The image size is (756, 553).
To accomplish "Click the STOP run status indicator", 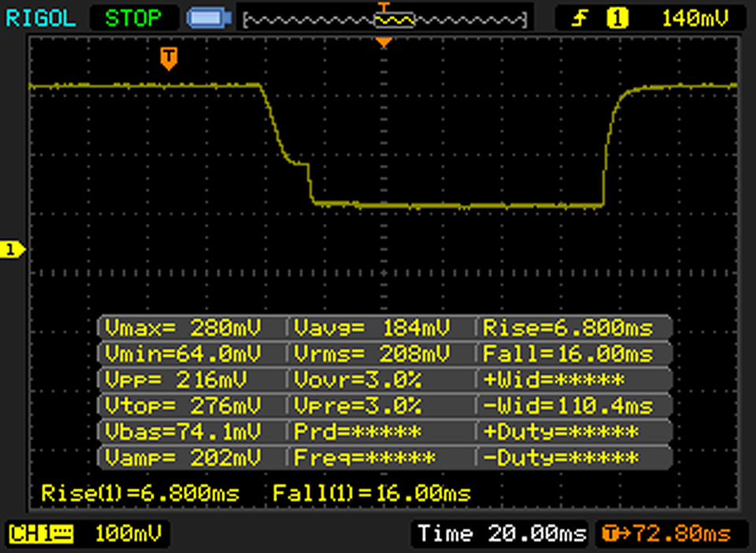I will [133, 18].
